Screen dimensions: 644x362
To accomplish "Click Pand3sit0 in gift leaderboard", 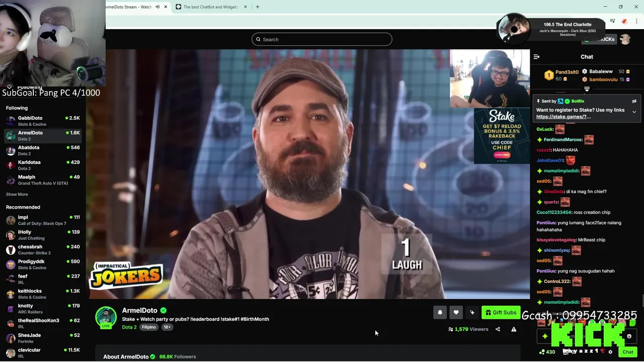I will 567,72.
